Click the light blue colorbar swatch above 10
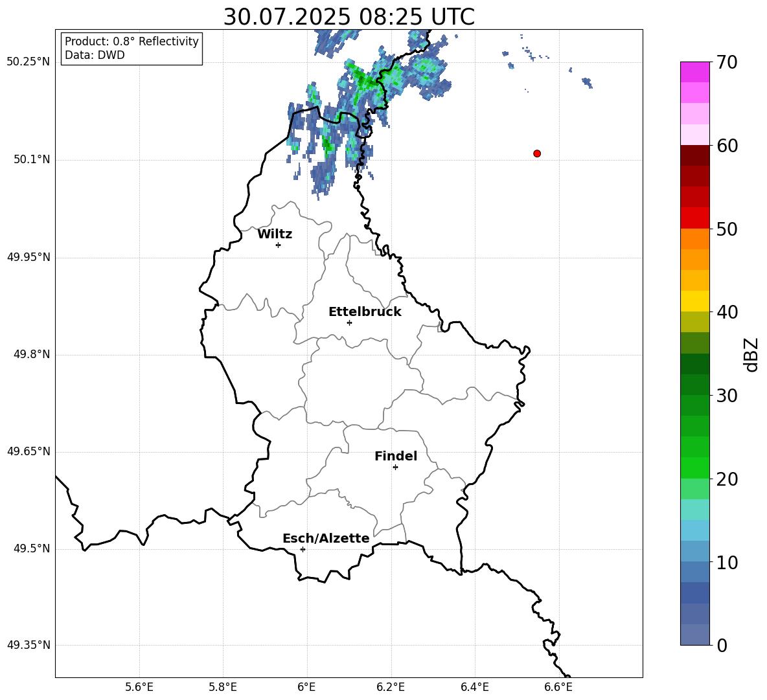The image size is (767, 700). pyautogui.click(x=695, y=551)
